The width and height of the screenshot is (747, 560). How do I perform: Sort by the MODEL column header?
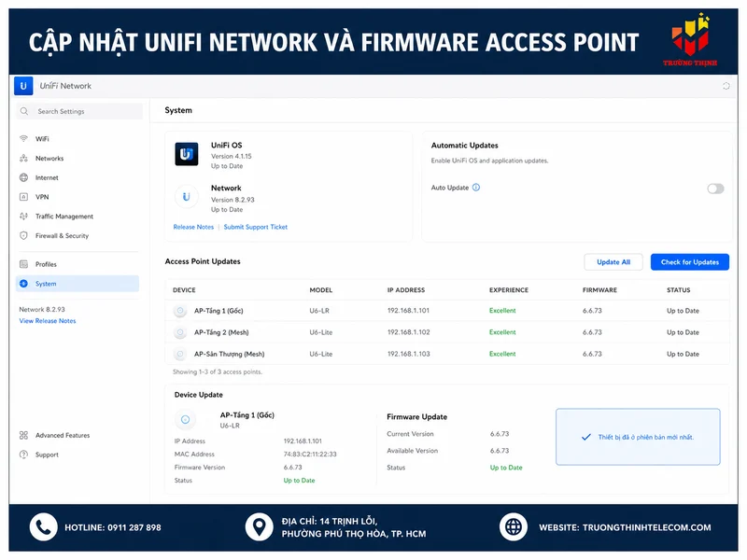pos(321,290)
